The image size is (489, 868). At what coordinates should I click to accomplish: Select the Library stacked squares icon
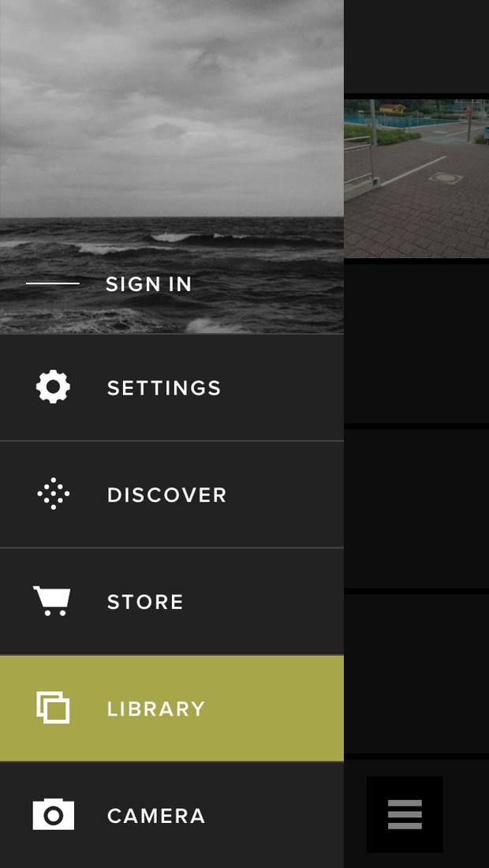(x=53, y=708)
